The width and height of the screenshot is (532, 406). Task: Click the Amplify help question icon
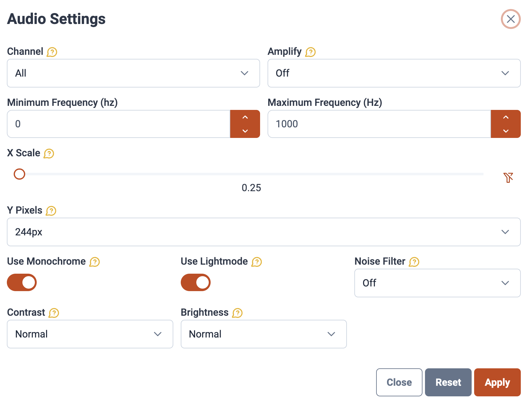pos(310,52)
